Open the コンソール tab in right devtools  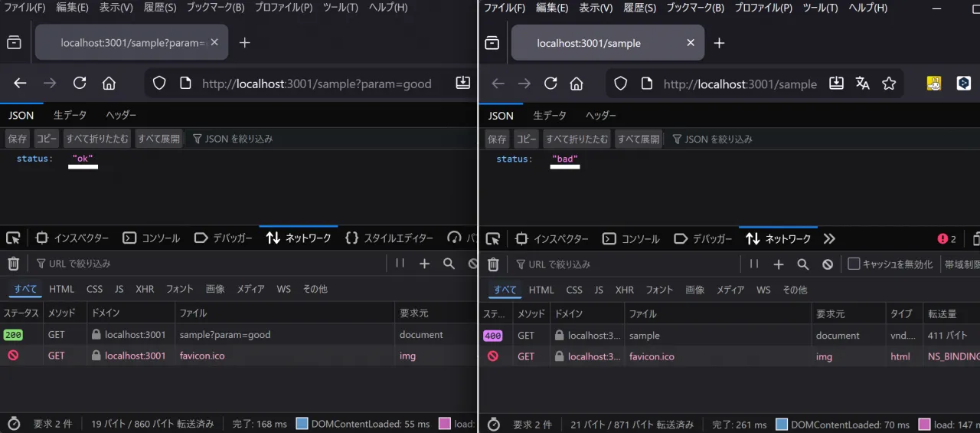631,238
